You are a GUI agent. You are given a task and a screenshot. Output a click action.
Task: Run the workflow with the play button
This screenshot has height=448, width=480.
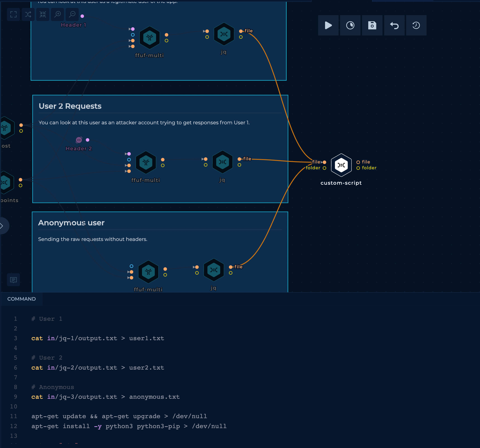[328, 25]
